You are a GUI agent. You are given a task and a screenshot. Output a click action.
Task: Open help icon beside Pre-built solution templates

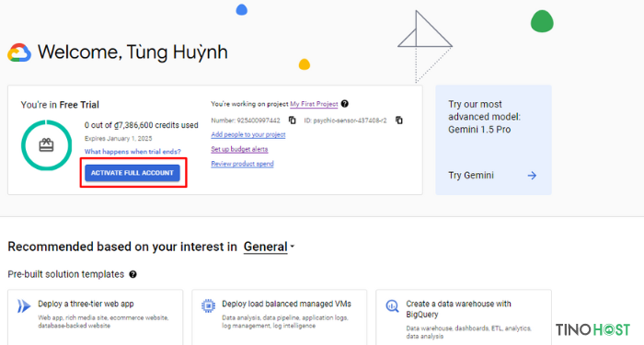click(x=132, y=274)
